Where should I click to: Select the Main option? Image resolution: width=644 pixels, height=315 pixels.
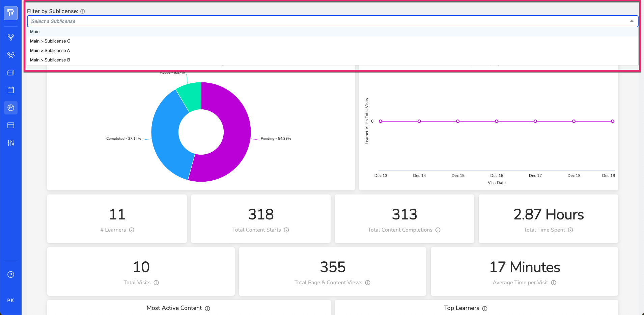pos(333,32)
